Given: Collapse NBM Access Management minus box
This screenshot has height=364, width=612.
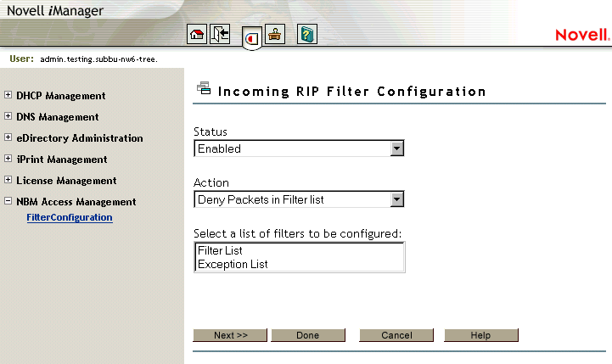Looking at the screenshot, I should [8, 201].
